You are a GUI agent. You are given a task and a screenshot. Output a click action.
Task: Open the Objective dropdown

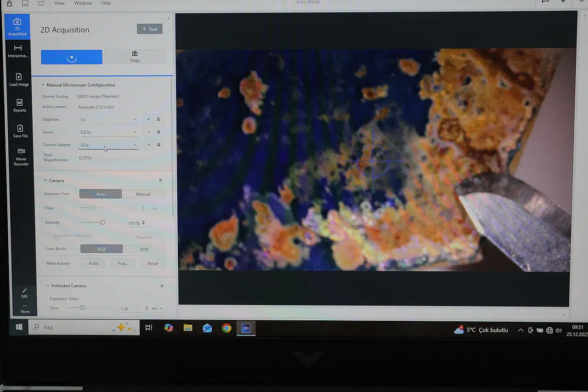pos(108,119)
